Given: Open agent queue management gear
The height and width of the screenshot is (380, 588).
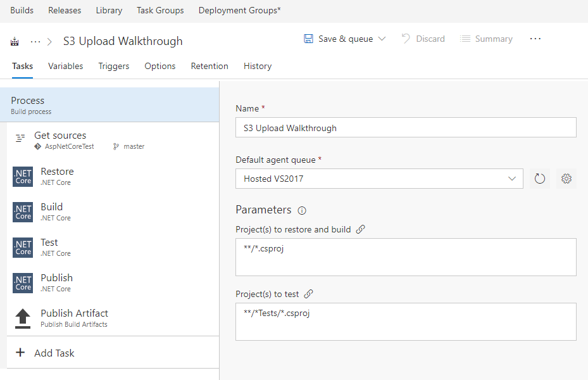Looking at the screenshot, I should pyautogui.click(x=566, y=179).
